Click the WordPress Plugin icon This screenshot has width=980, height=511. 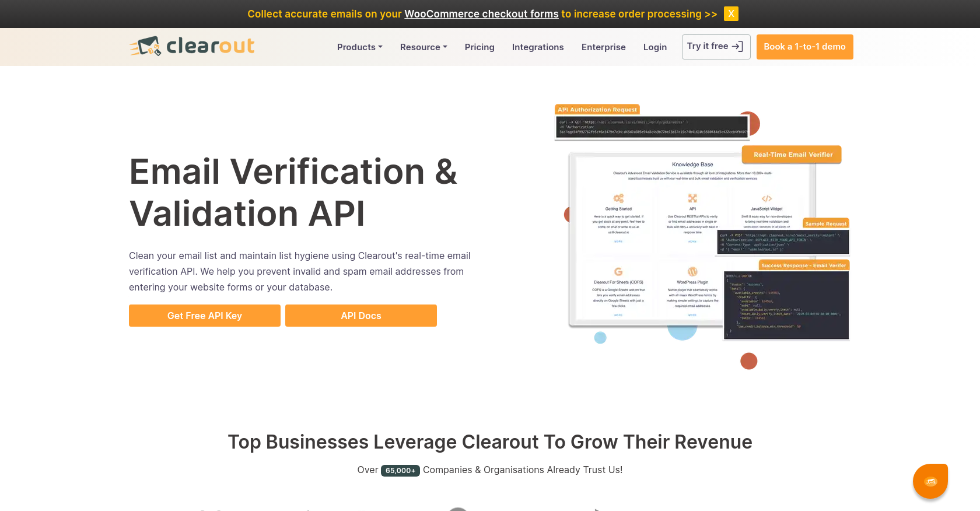tap(692, 271)
